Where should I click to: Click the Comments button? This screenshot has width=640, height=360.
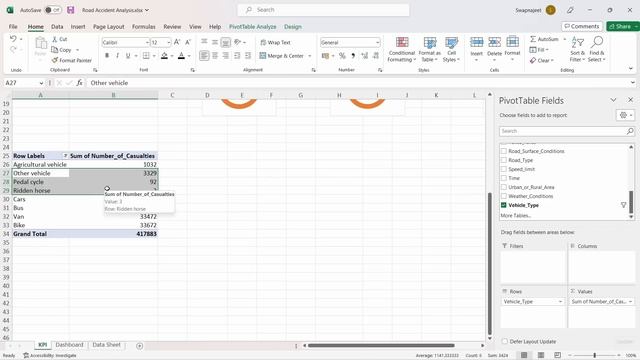582,26
